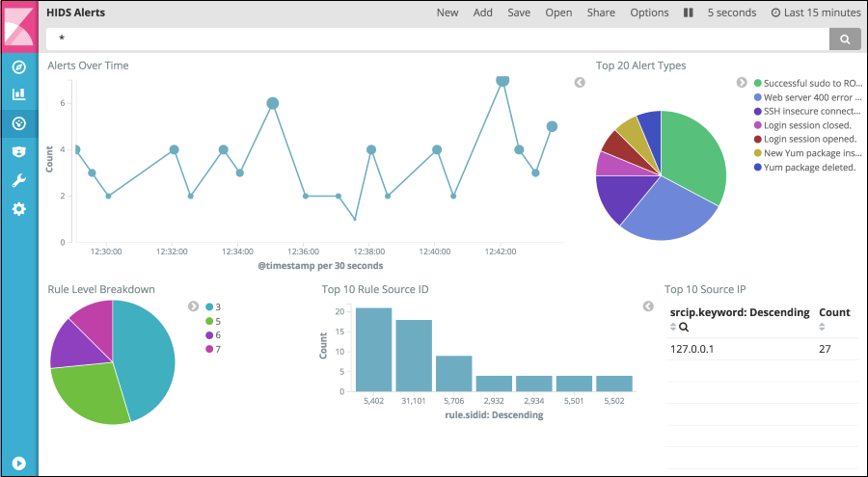Click the Kibana logo at top left
Viewport: 868px width, 477px height.
point(19,25)
